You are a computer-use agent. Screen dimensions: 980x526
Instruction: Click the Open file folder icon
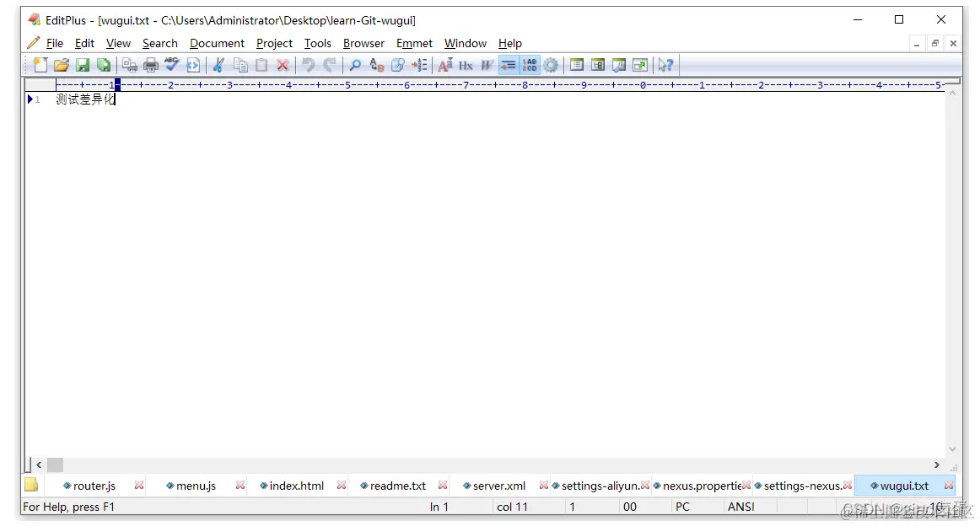coord(62,65)
